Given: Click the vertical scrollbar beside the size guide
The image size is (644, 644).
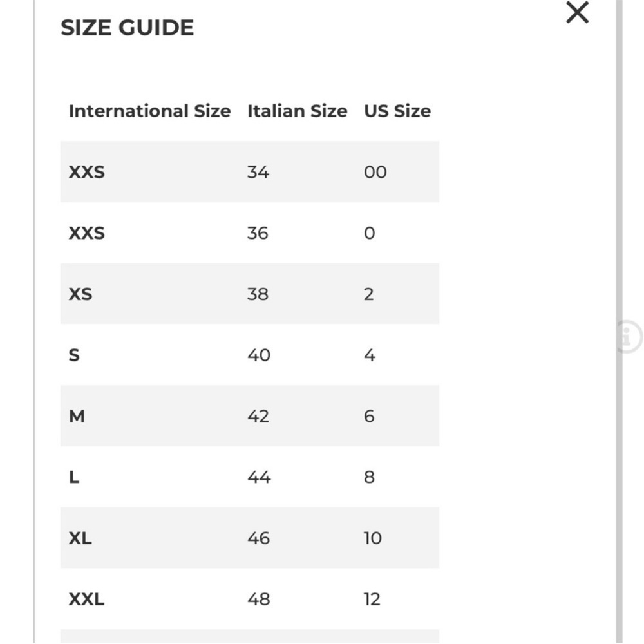Looking at the screenshot, I should (x=619, y=193).
